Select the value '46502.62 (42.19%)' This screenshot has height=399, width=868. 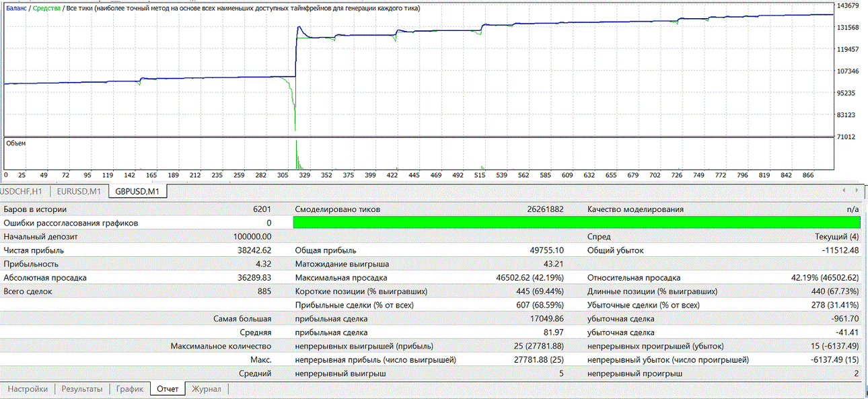coord(530,277)
